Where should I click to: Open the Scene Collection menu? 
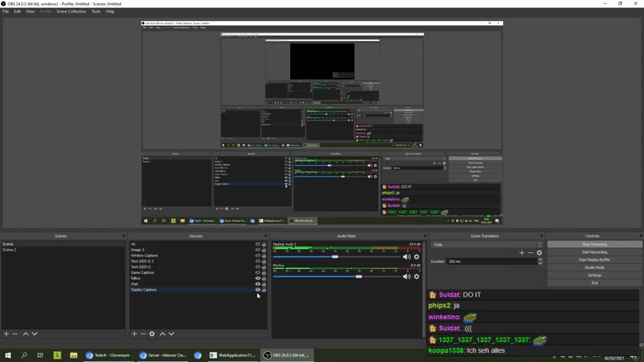[71, 12]
